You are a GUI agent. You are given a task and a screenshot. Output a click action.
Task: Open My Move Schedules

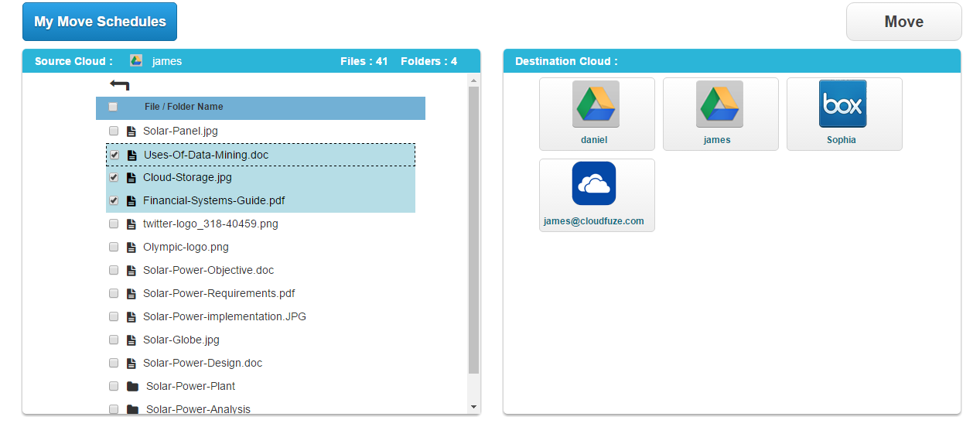click(100, 22)
